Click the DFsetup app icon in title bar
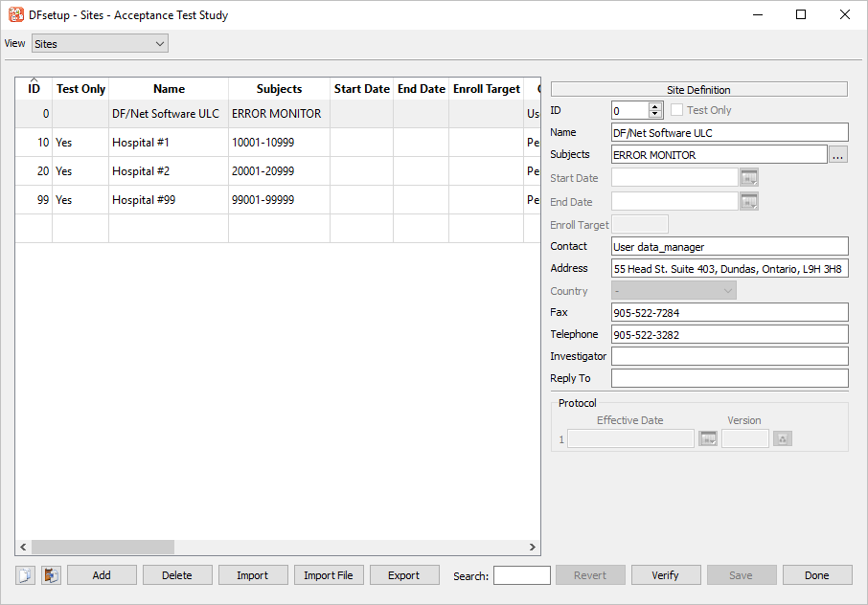This screenshot has height=605, width=868. [x=16, y=15]
